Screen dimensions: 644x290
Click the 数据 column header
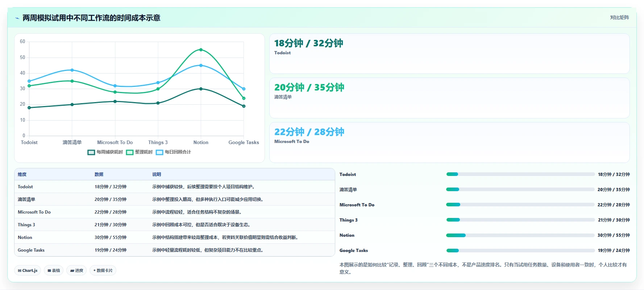(99, 175)
